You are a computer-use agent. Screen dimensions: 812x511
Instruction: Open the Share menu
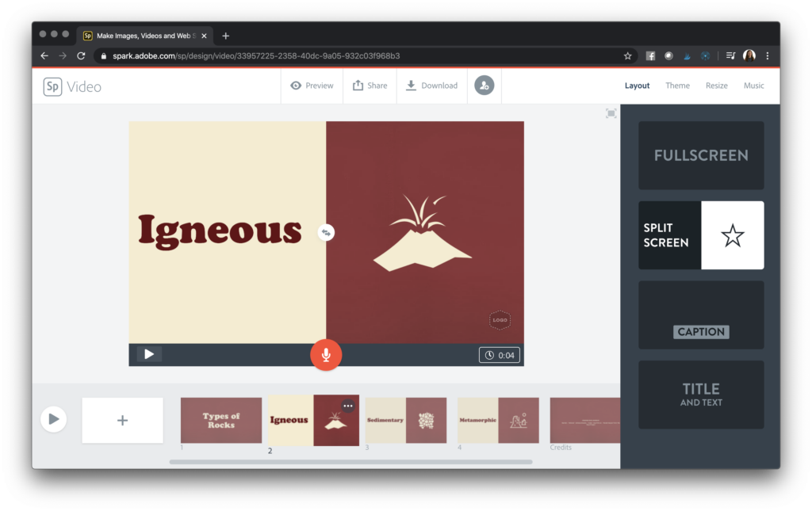[370, 85]
